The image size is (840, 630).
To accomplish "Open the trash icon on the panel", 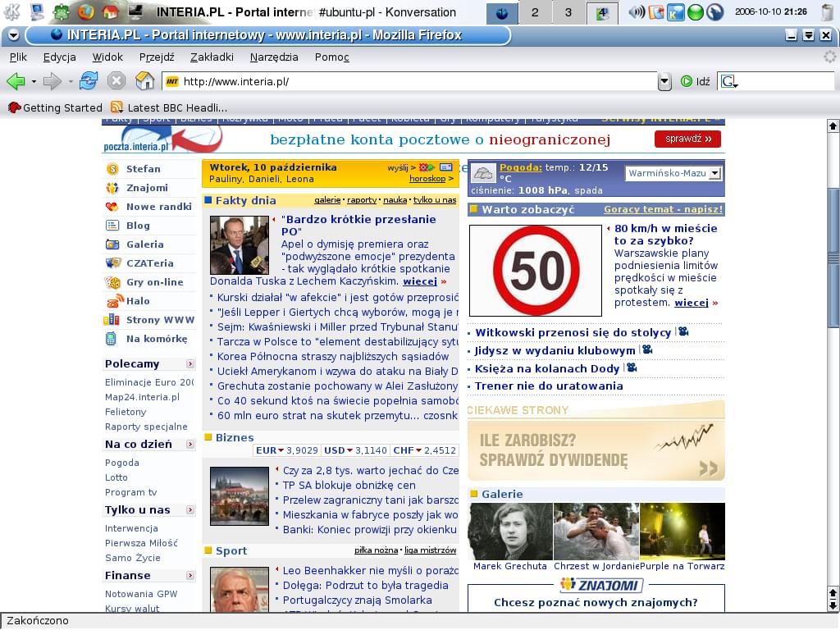I will pos(828,11).
